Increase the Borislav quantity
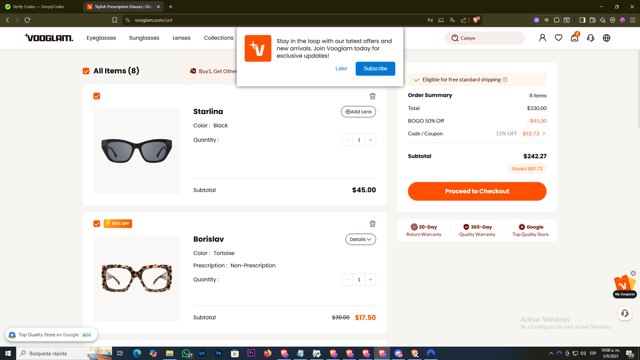Viewport: 640px width, 360px height. pos(370,280)
